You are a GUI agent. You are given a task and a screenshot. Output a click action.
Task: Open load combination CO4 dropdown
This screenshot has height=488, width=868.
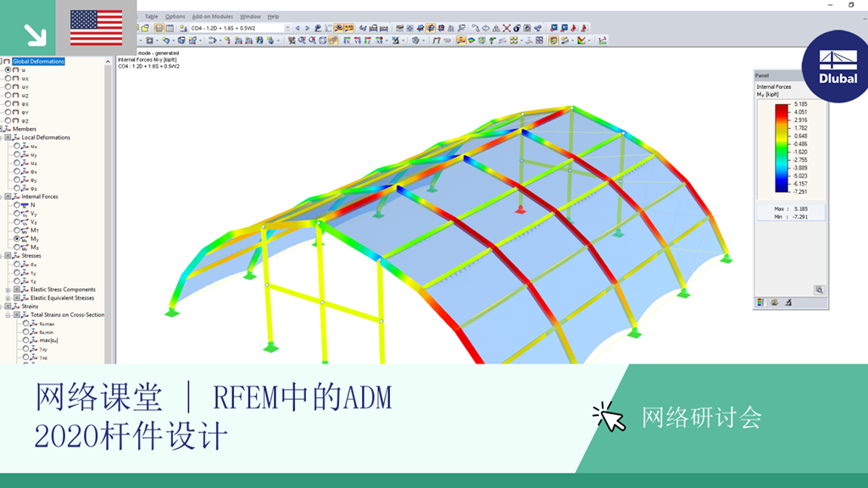287,28
